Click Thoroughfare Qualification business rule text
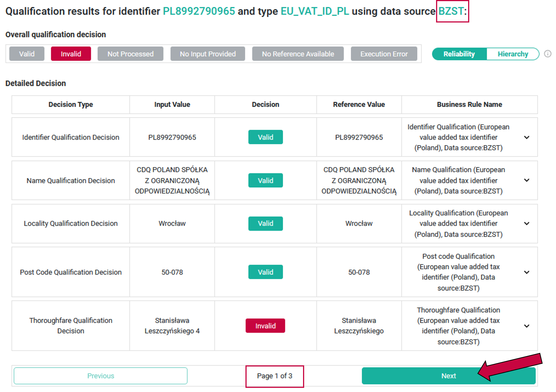This screenshot has width=556, height=392. [458, 326]
